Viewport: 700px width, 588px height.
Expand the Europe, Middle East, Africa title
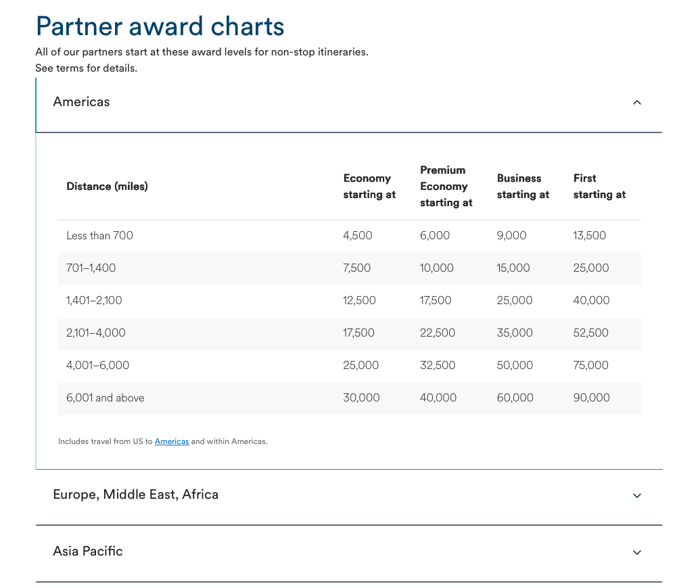135,495
